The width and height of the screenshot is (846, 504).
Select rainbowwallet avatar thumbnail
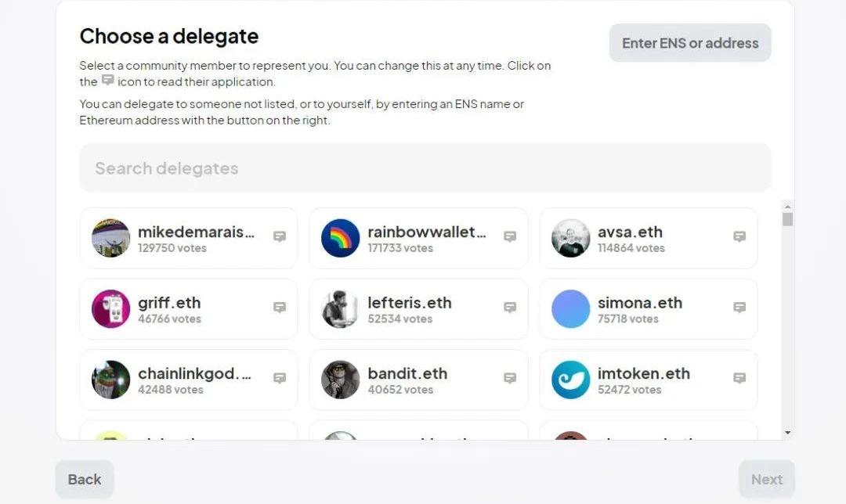(x=341, y=238)
